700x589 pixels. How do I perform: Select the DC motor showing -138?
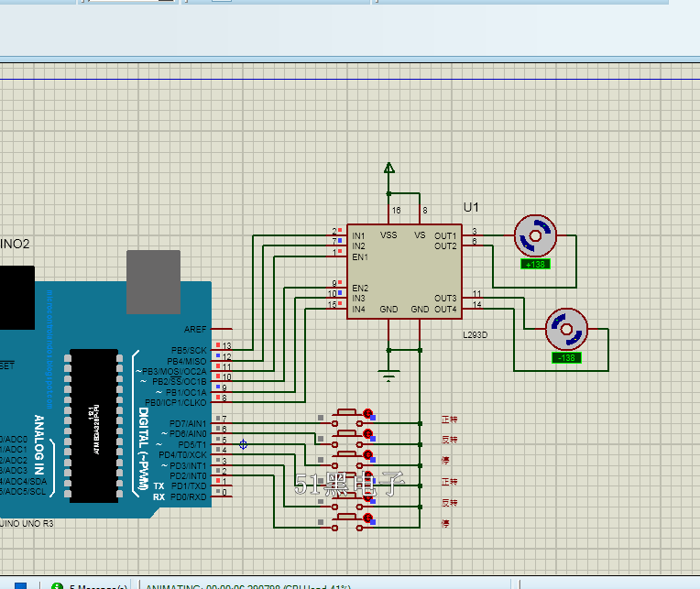click(x=566, y=329)
